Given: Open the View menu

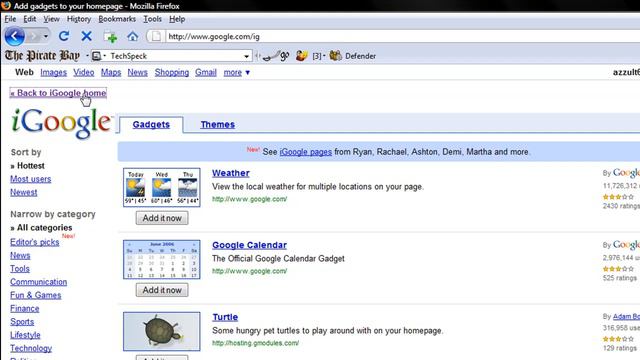Looking at the screenshot, I should click(51, 19).
